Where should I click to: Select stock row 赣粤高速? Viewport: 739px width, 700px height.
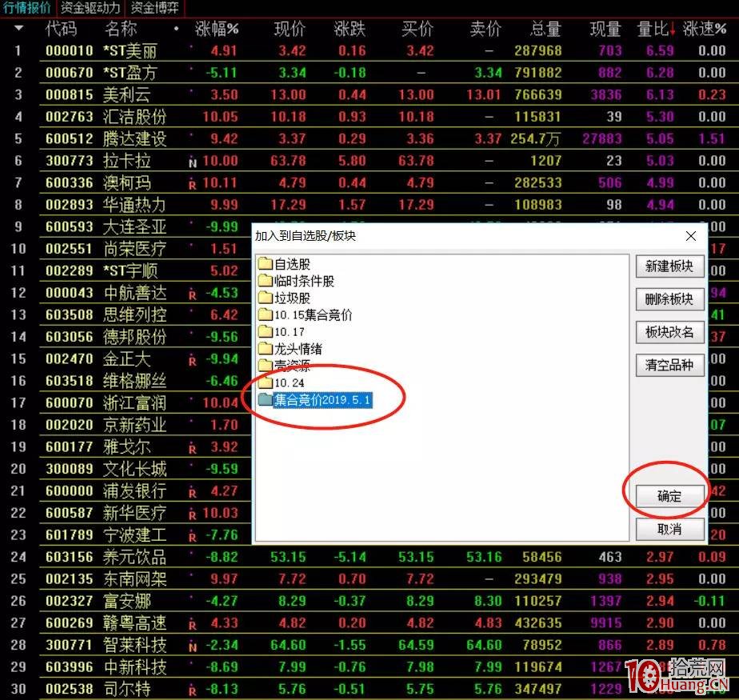369,622
